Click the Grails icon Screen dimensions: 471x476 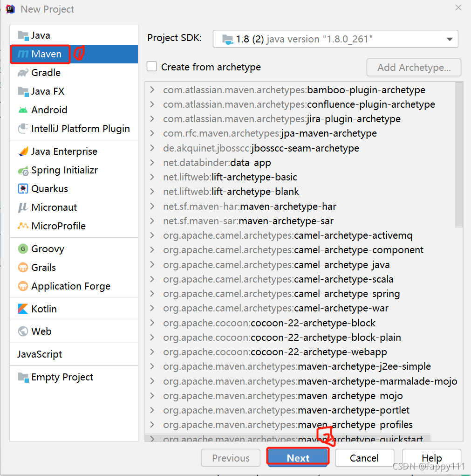pos(23,268)
